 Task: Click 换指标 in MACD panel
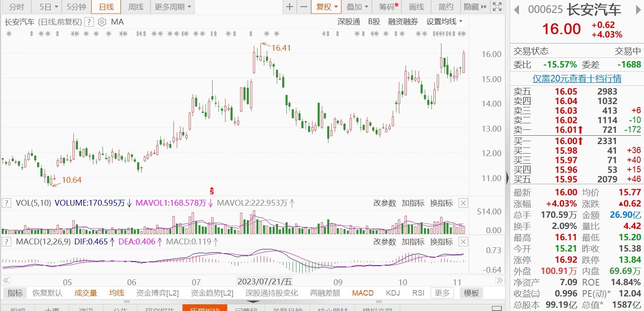441,241
